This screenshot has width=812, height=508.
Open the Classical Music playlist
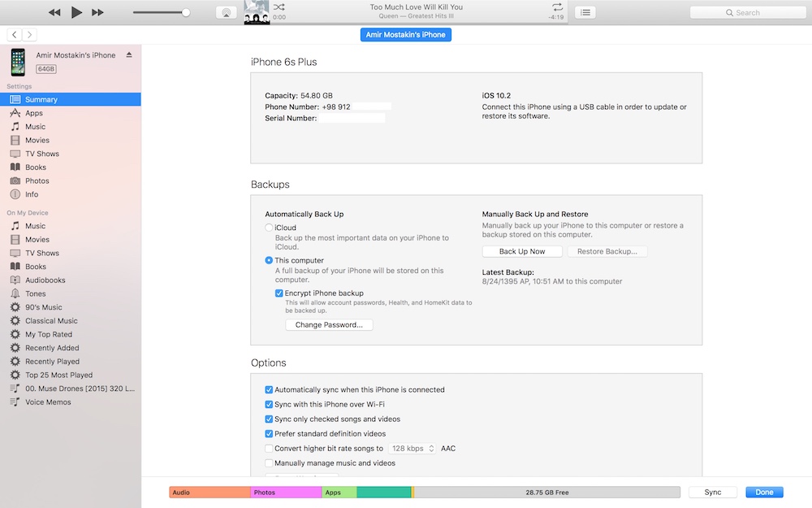click(x=71, y=321)
